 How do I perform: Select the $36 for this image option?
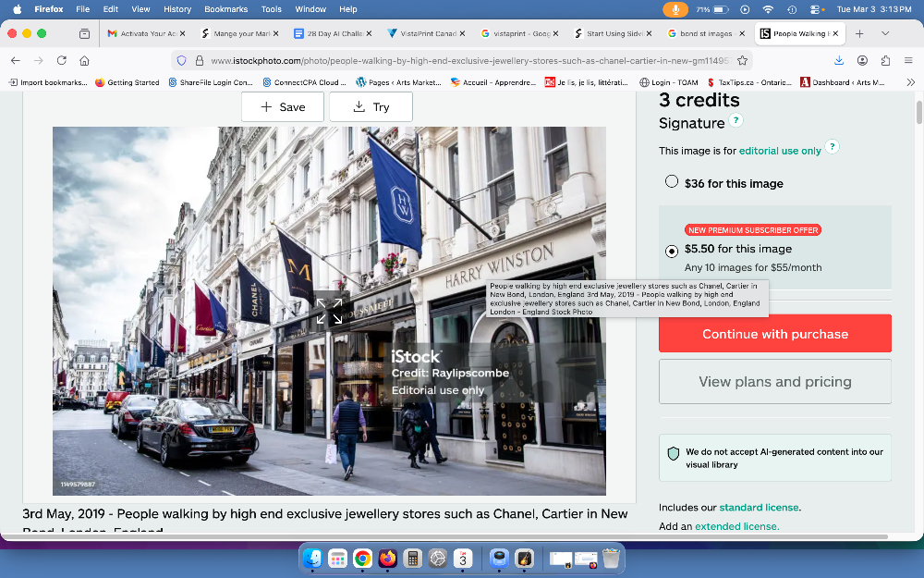pos(672,182)
